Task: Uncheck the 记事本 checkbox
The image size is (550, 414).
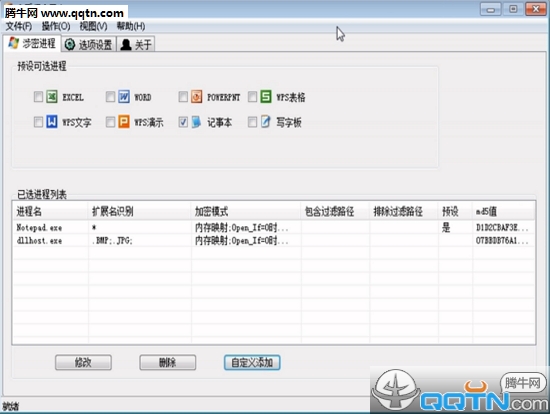Action: tap(183, 122)
